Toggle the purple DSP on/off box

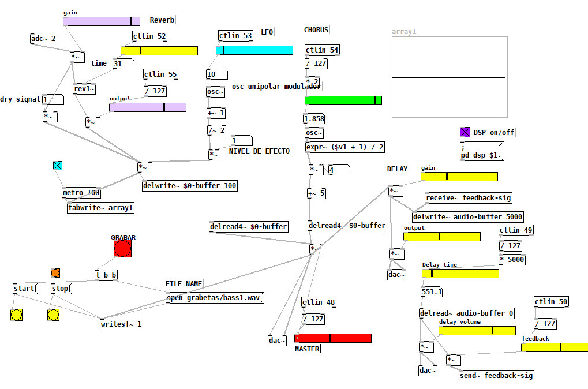click(465, 132)
